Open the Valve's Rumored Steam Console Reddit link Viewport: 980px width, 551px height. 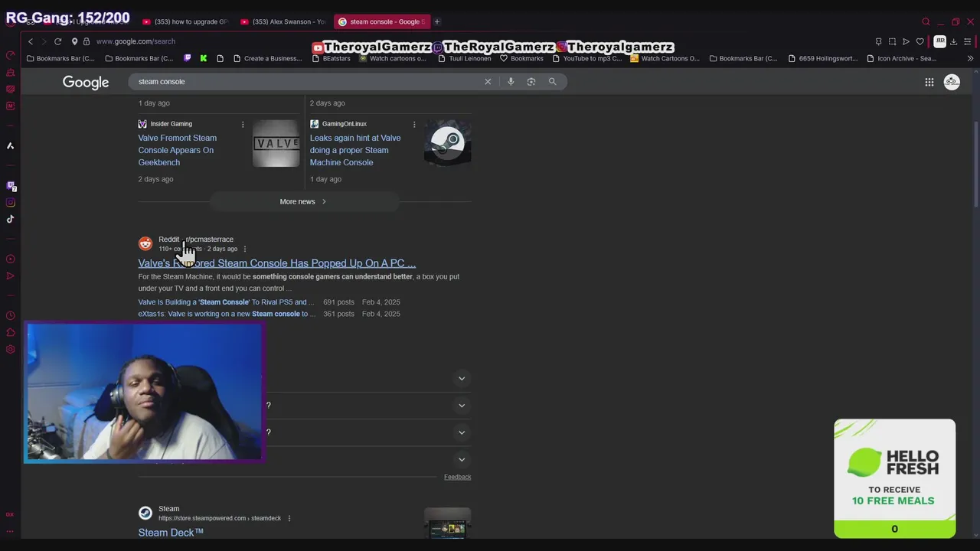click(277, 263)
